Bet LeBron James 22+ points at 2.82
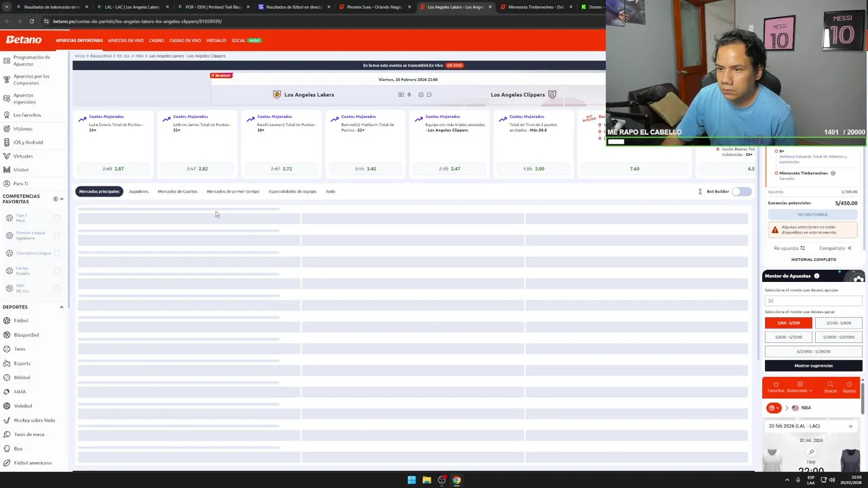Viewport: 868px width, 488px height. [x=197, y=169]
